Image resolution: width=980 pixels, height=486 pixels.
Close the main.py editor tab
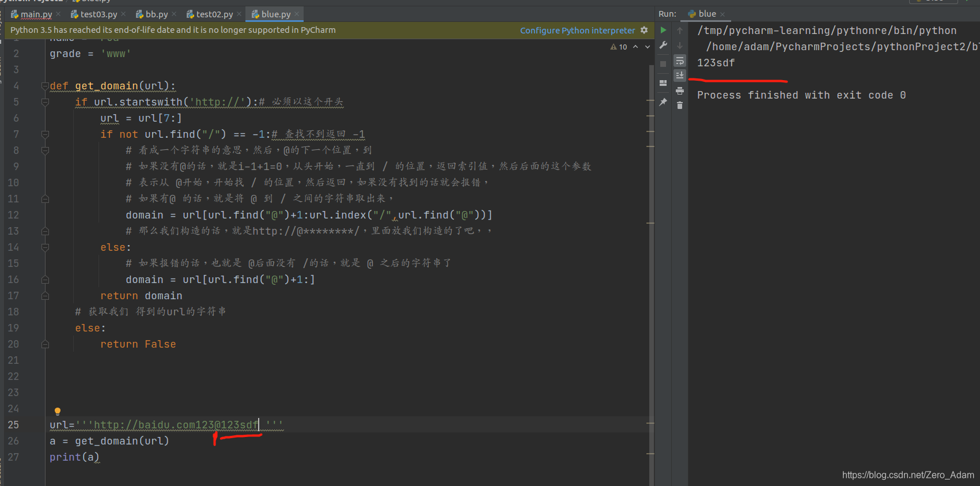[58, 14]
